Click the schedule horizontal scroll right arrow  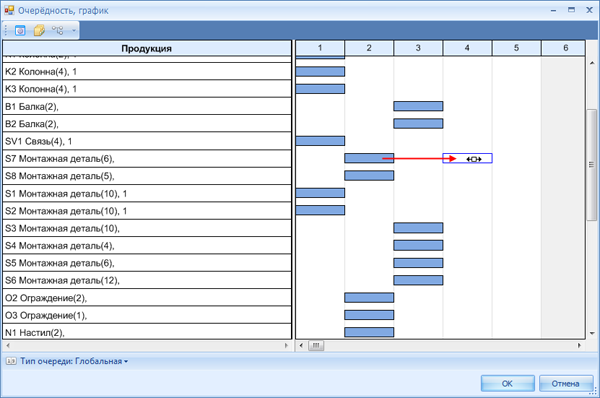(579, 346)
